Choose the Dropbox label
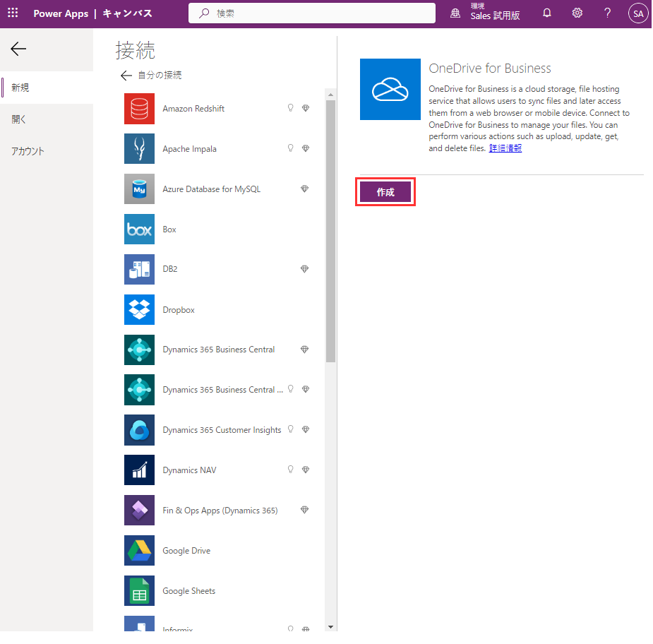The width and height of the screenshot is (653, 644). click(179, 310)
